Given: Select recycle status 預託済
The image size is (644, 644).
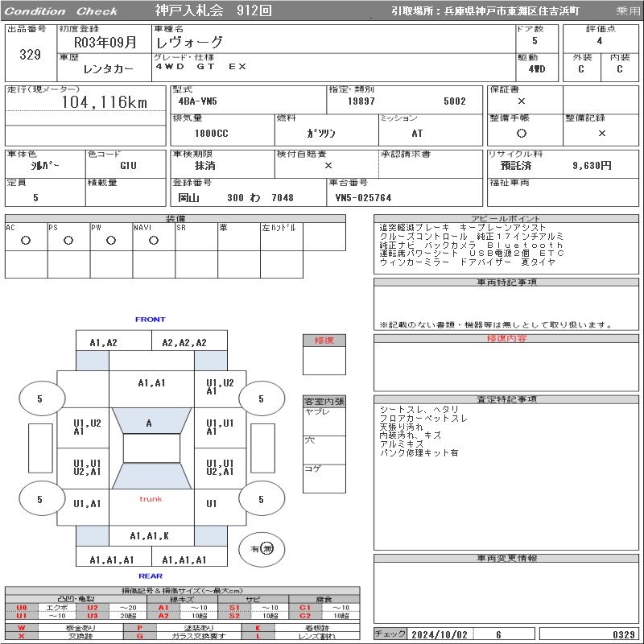Looking at the screenshot, I should 516,166.
